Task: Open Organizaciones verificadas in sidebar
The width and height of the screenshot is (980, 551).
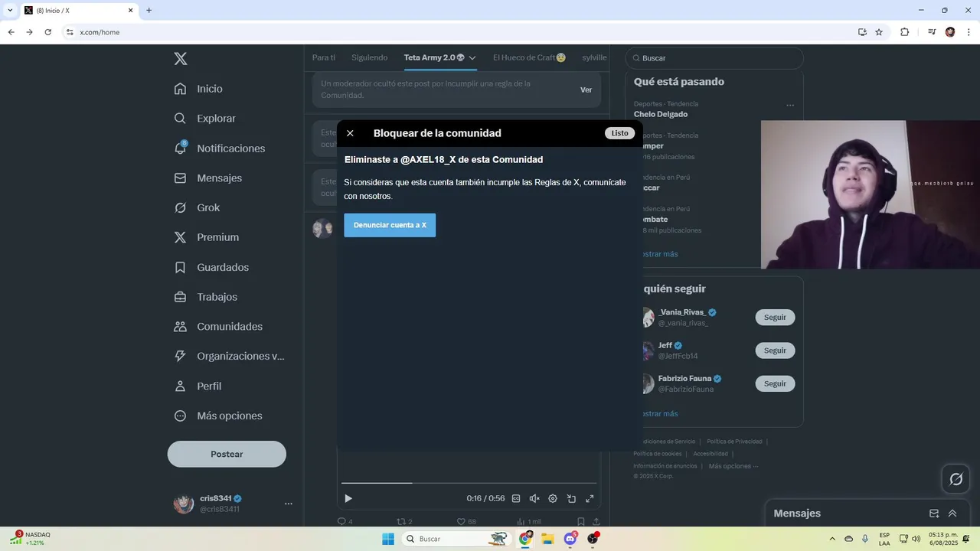Action: [x=230, y=356]
